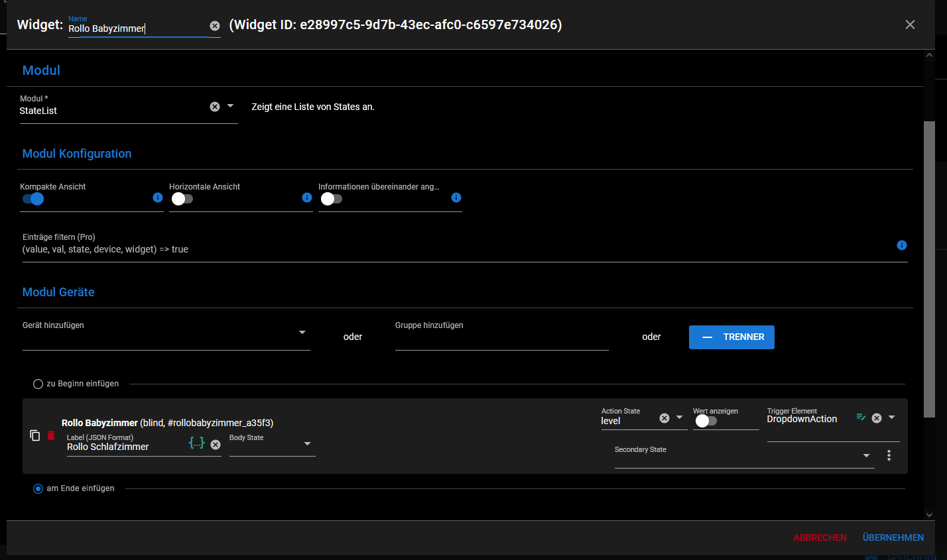Delete the Rollo Babyzimmer device entry
947x560 pixels.
pos(51,435)
